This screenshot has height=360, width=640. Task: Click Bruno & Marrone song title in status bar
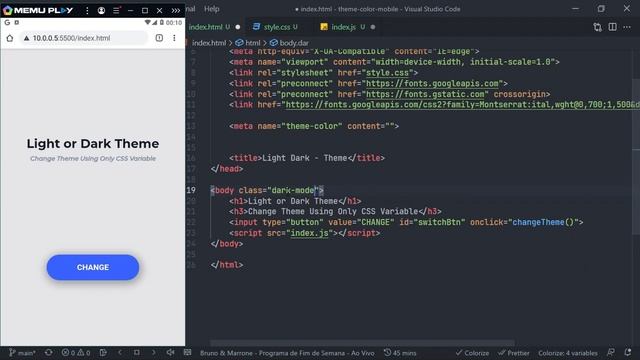(287, 353)
